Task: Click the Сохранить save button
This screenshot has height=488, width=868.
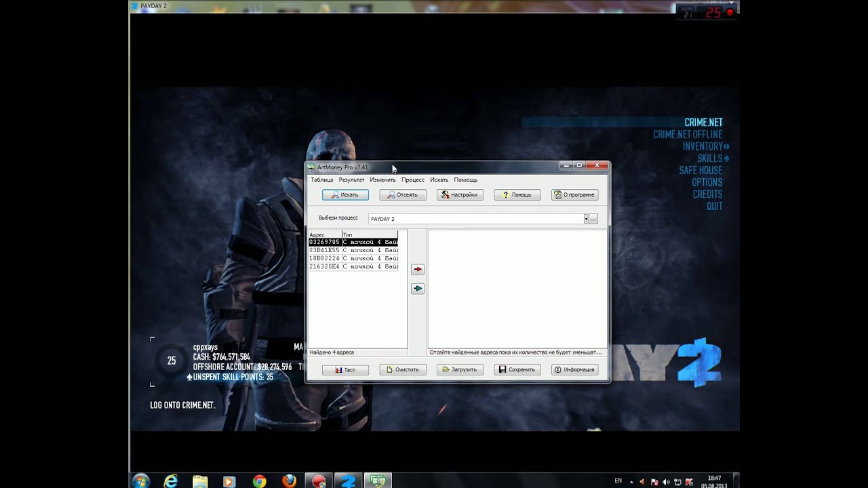Action: coord(517,369)
